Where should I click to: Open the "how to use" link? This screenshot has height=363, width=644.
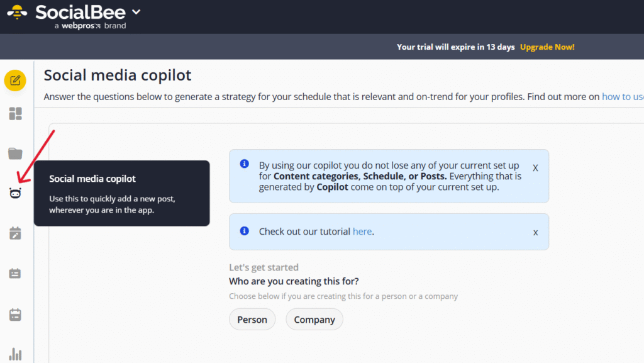click(x=623, y=97)
